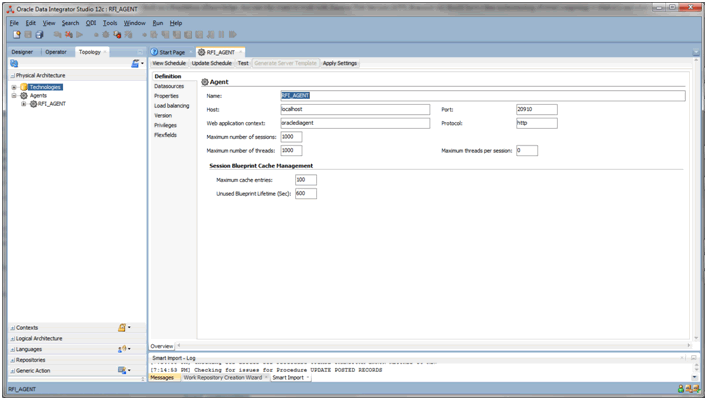Expand the RFI_AGENT tree node
This screenshot has height=400, width=707.
point(23,104)
